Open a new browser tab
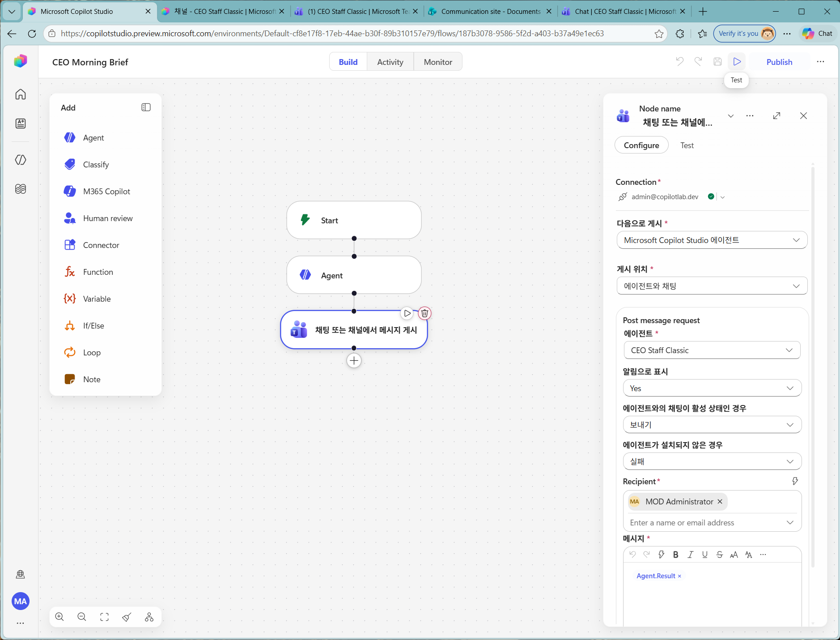 tap(703, 12)
